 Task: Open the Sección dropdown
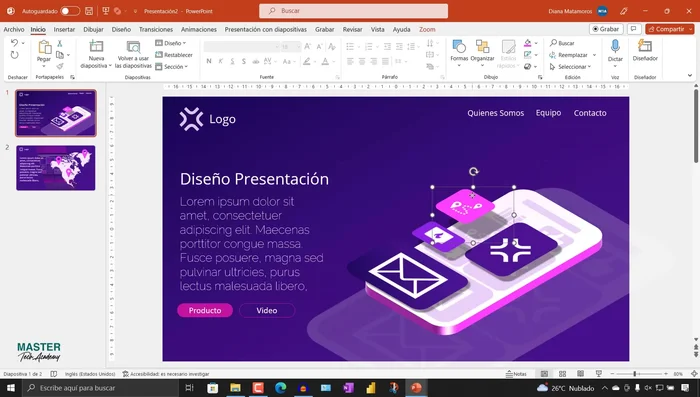pyautogui.click(x=172, y=67)
